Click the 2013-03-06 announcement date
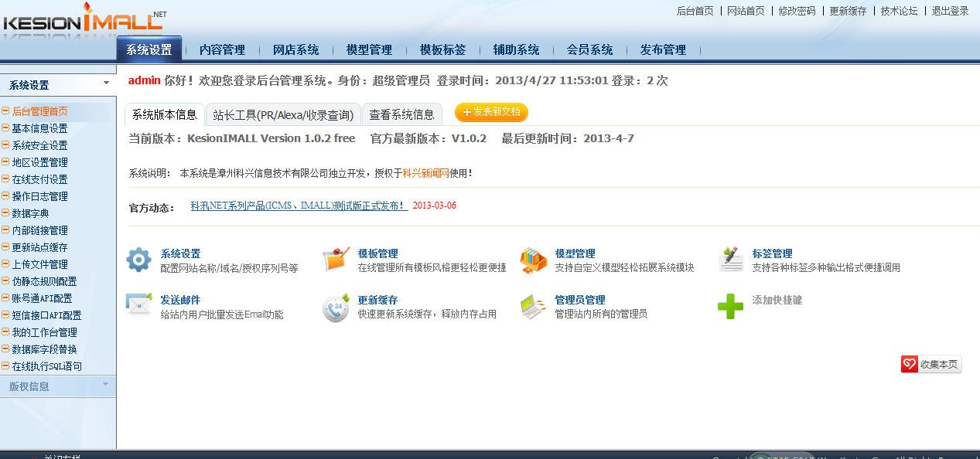Viewport: 980px width, 459px height. tap(435, 206)
